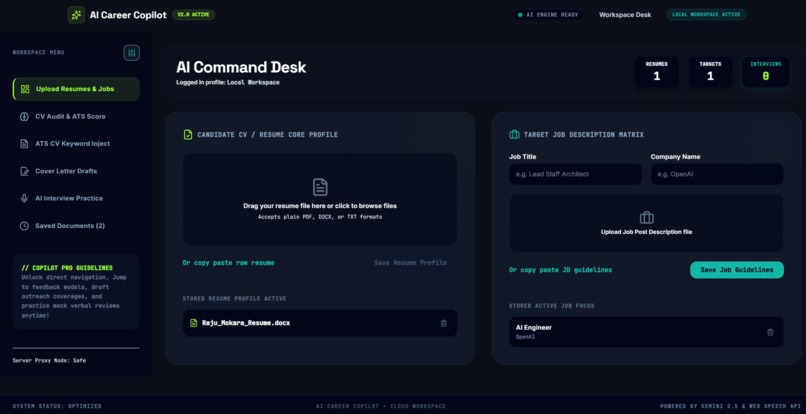
Task: Click the AI Interview Practice microphone icon
Action: tap(24, 198)
